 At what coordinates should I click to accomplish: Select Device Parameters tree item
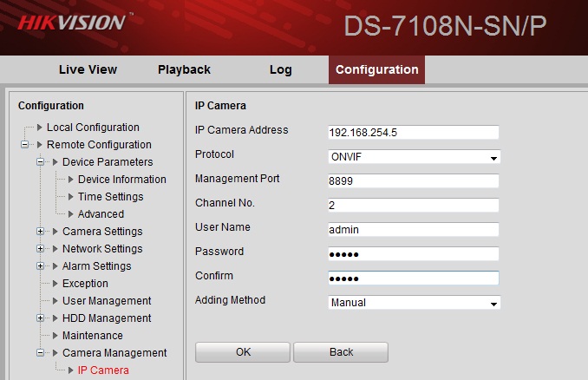[108, 162]
